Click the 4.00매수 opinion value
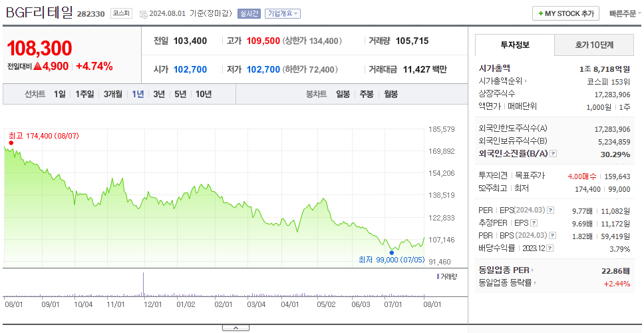Screen dimensions: 644x333 coord(582,176)
